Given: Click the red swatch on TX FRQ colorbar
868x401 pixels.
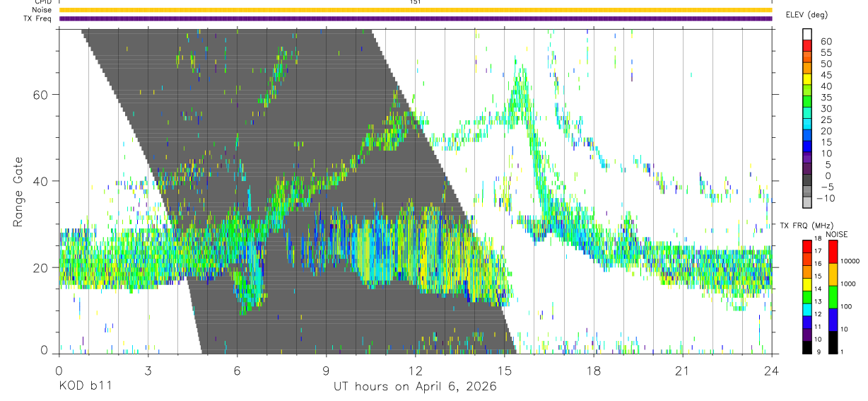Looking at the screenshot, I should [x=807, y=246].
